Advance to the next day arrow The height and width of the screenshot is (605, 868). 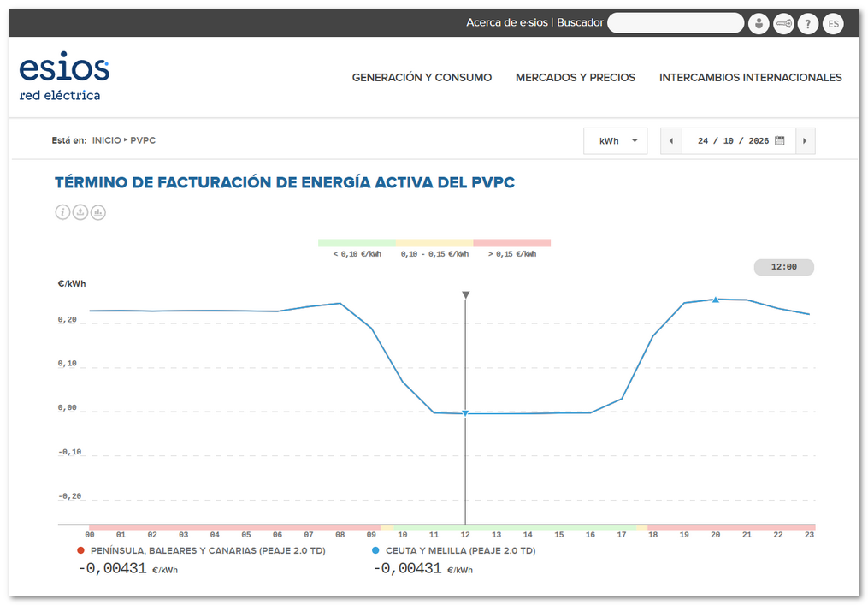tap(805, 140)
